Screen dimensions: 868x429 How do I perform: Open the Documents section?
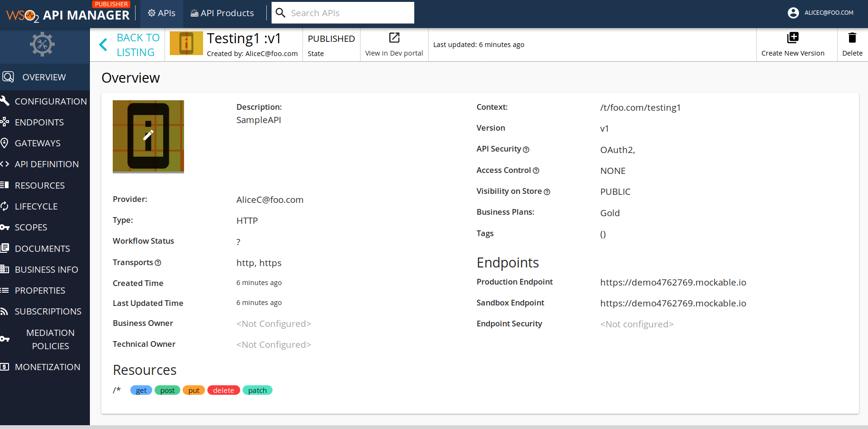point(42,248)
